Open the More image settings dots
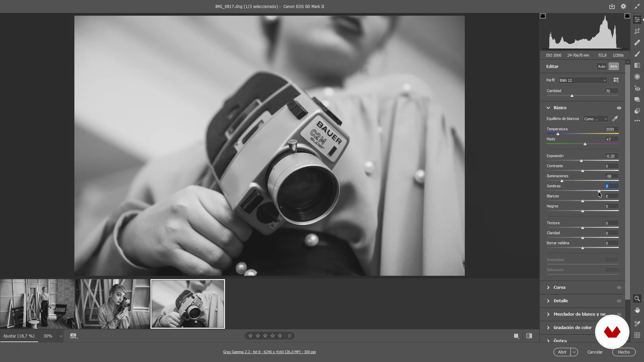Viewport: 644px width, 362px height. 637,121
